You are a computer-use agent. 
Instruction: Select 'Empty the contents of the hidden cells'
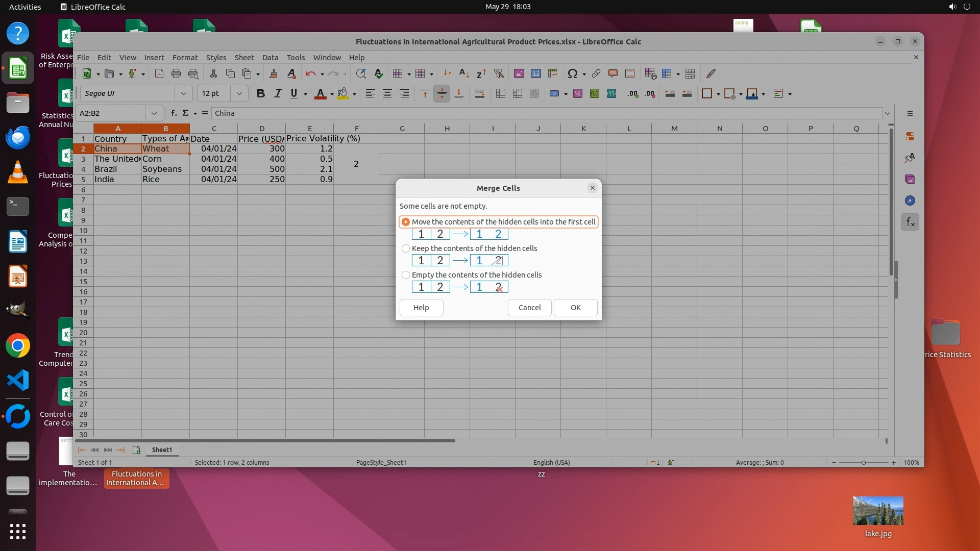point(406,275)
